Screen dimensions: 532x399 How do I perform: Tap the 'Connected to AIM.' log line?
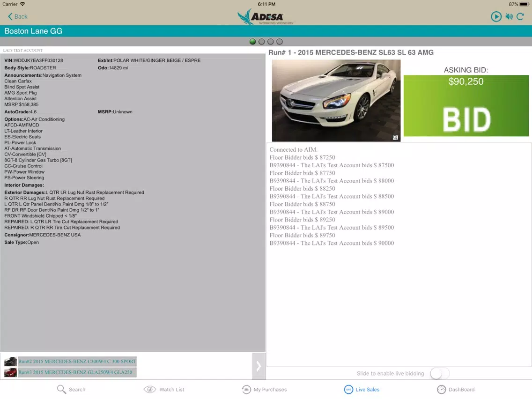[x=293, y=150]
